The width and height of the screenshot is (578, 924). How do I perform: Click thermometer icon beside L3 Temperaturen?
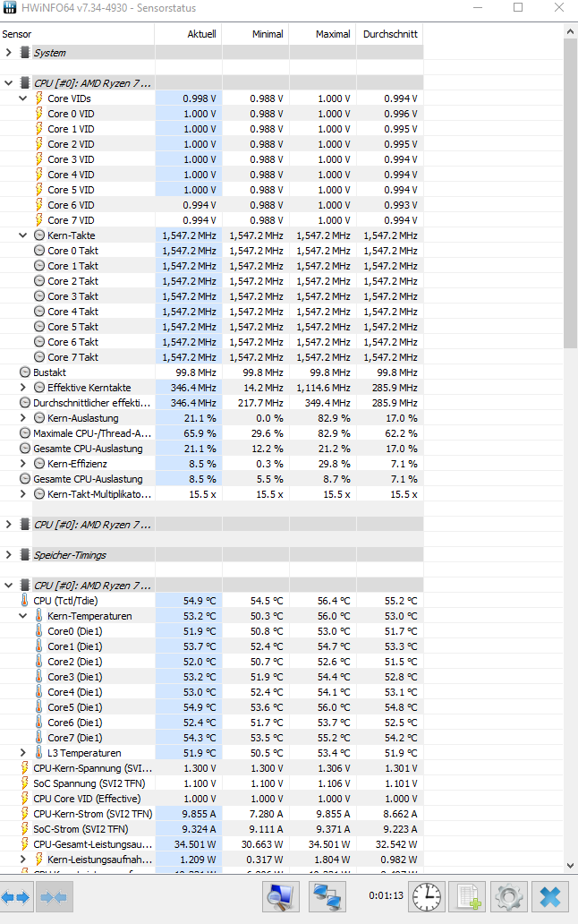pos(38,752)
